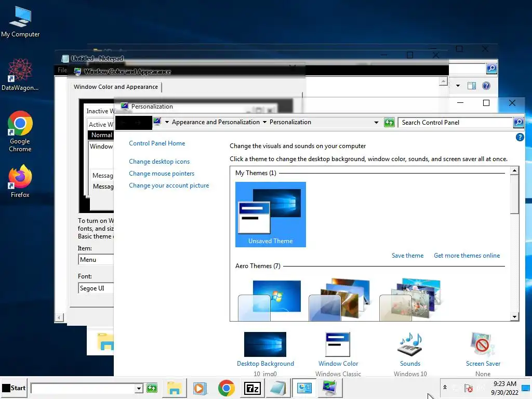Open Change desktop icons link

coord(159,162)
